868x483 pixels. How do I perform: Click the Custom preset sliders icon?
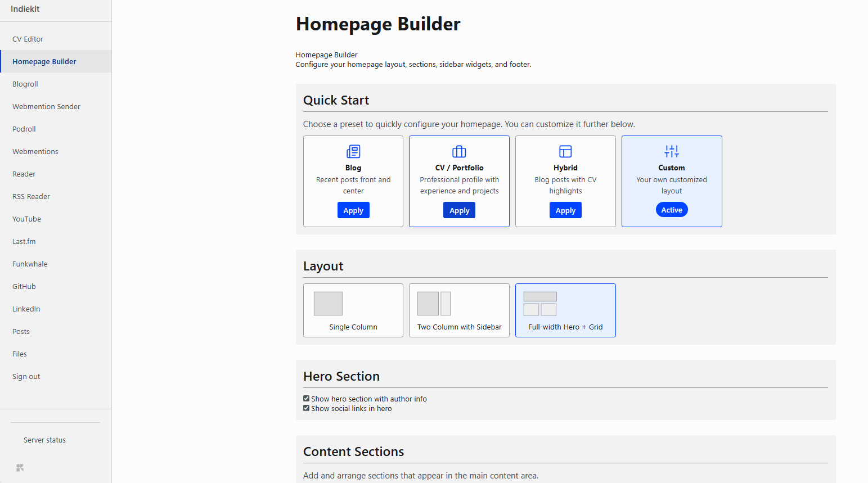tap(672, 151)
